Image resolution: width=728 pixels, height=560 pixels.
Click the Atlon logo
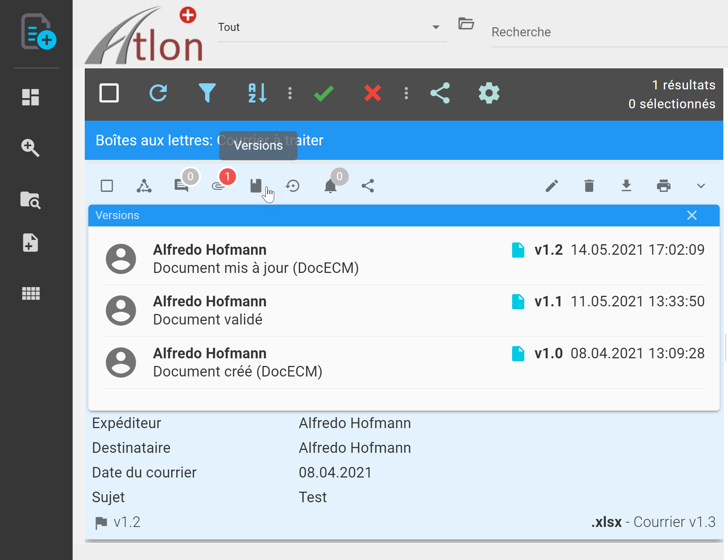(x=144, y=35)
